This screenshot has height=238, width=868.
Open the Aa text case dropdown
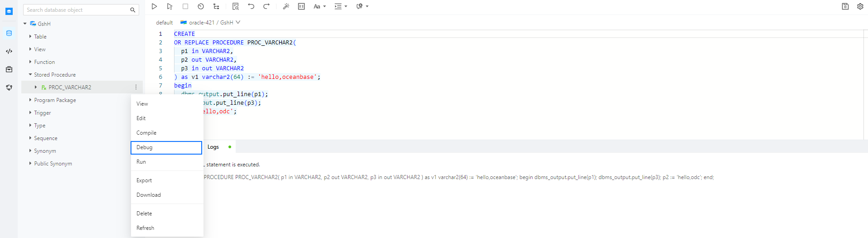[320, 6]
